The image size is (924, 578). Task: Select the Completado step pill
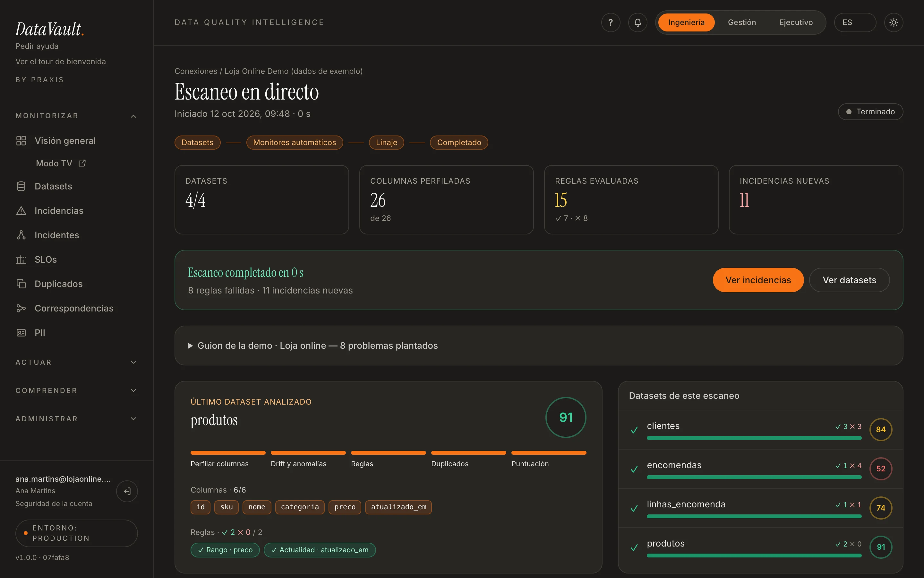[459, 143]
